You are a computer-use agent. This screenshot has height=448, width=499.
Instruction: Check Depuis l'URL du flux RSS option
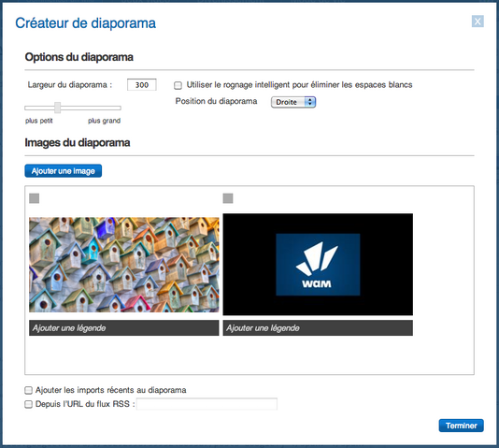pyautogui.click(x=28, y=404)
